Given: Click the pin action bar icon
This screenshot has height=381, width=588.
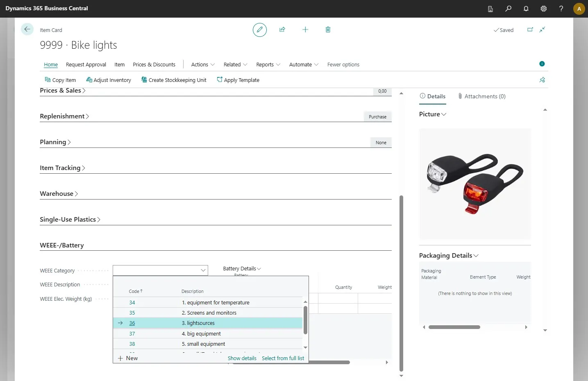Looking at the screenshot, I should click(542, 80).
